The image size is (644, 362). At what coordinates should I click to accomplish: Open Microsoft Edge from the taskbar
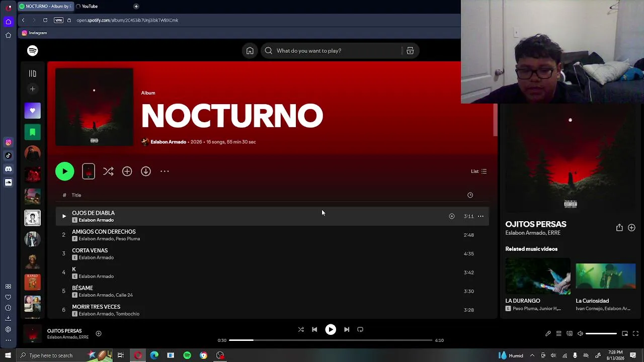click(x=154, y=355)
